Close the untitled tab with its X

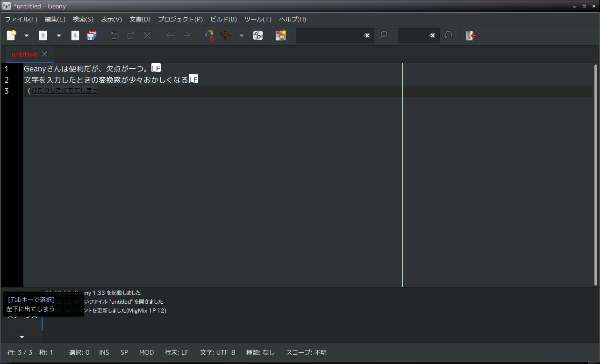click(x=44, y=54)
